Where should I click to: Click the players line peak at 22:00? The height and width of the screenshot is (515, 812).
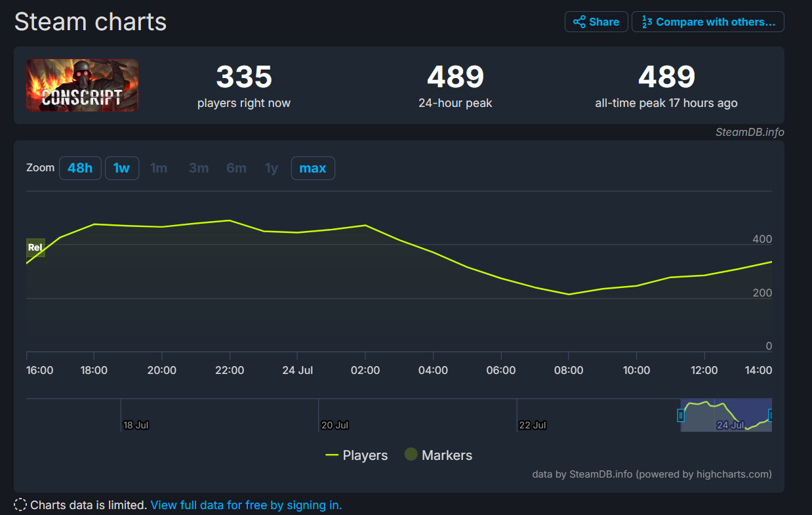[229, 220]
